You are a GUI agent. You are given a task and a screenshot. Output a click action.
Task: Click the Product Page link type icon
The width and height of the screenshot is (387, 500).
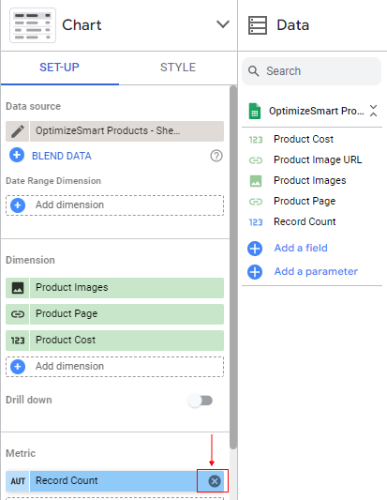pyautogui.click(x=18, y=314)
